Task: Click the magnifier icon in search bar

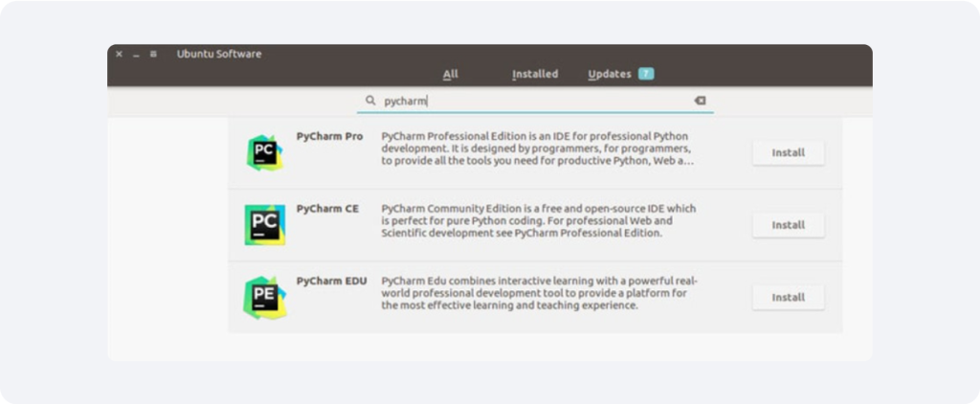Action: [370, 101]
